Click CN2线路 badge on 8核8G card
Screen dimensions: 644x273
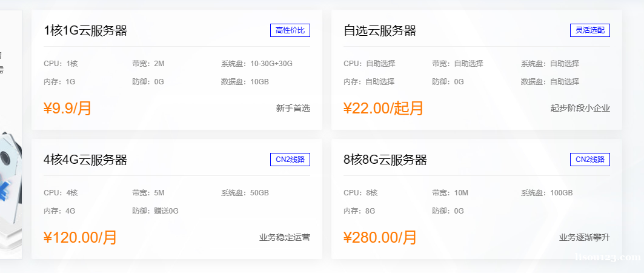point(590,160)
